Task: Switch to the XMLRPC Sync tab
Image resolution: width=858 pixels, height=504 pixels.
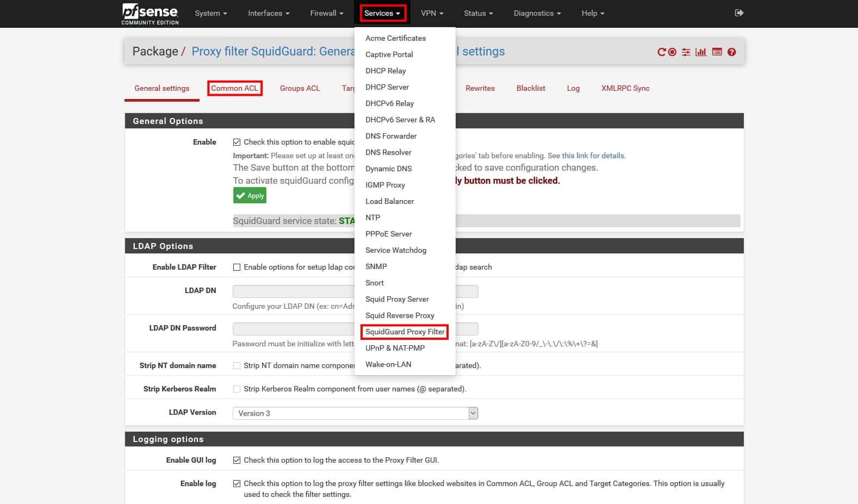Action: tap(625, 88)
